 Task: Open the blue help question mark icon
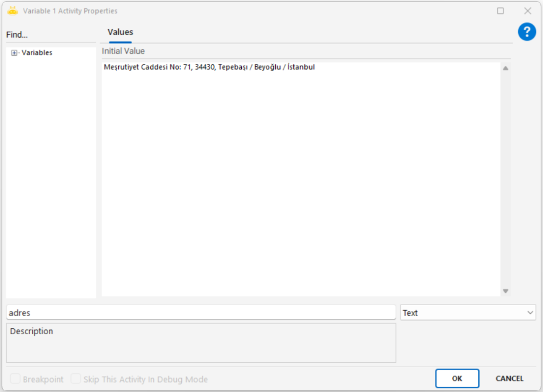[x=527, y=32]
